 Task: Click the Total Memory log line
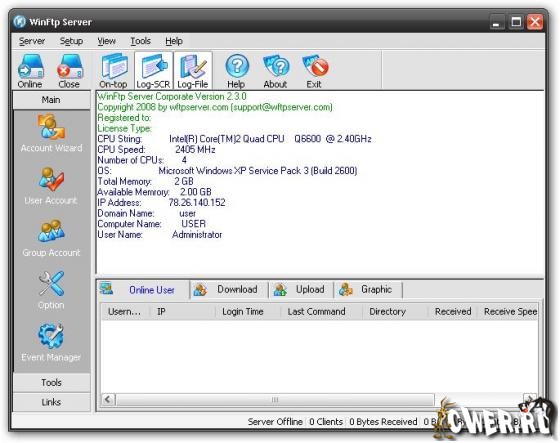(145, 181)
